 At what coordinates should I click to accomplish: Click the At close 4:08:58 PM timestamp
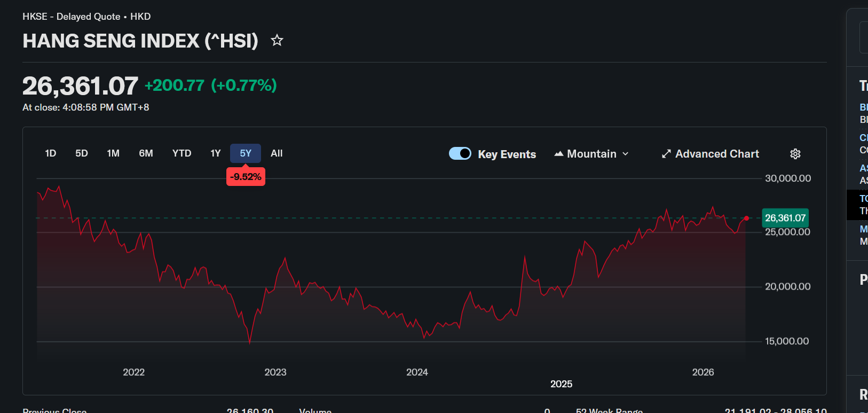coord(86,107)
